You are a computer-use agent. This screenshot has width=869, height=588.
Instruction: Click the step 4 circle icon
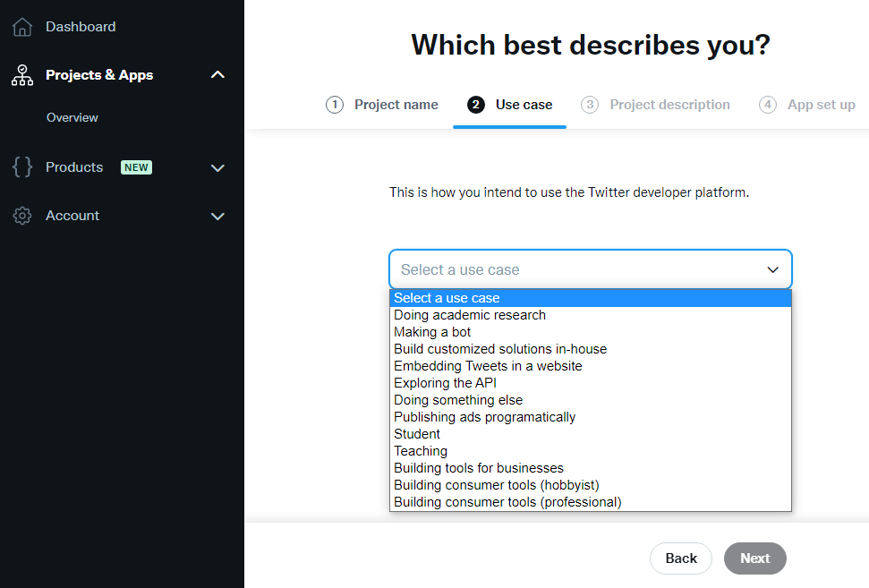pyautogui.click(x=768, y=105)
